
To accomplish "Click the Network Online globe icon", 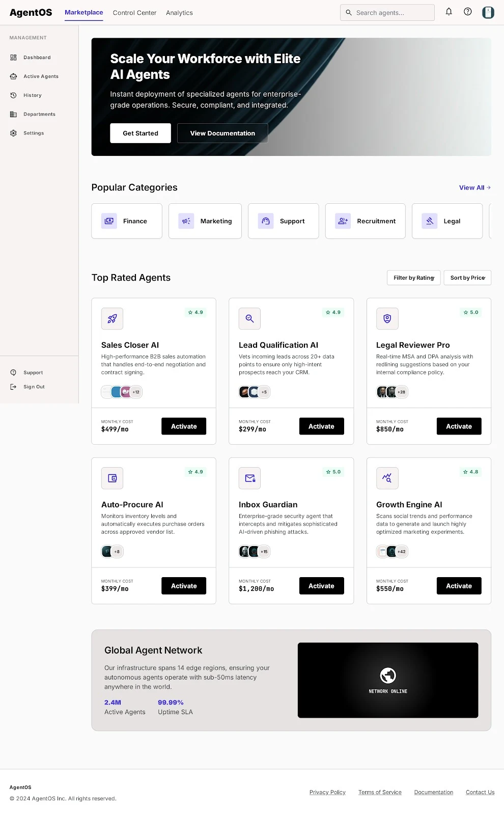I will pyautogui.click(x=388, y=675).
